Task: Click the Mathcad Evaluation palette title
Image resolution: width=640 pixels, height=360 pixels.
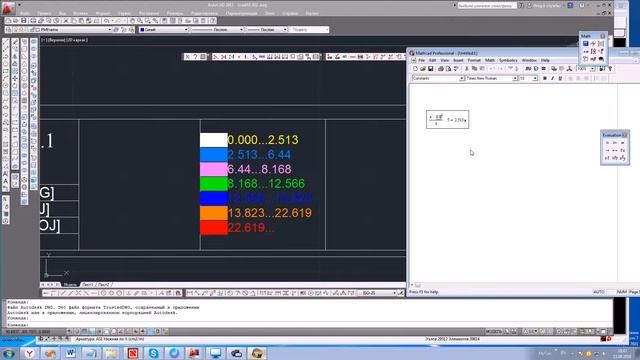Action: (611, 135)
